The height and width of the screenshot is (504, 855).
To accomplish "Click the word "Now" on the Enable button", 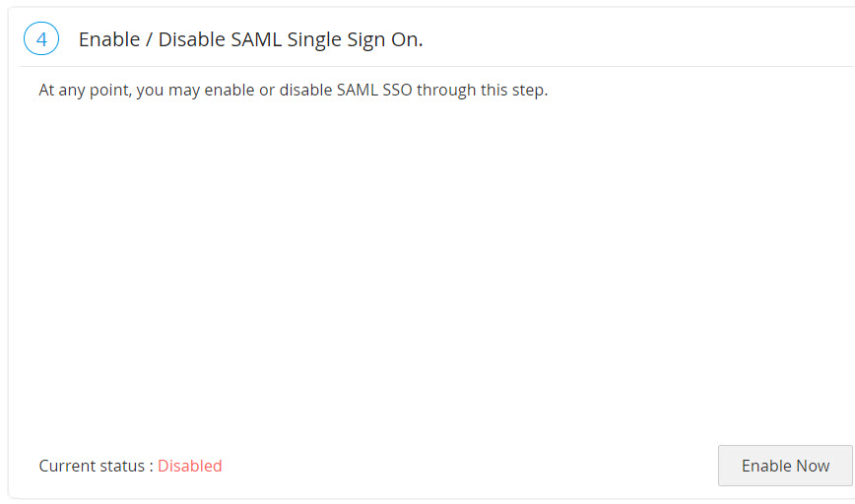I will pyautogui.click(x=813, y=466).
